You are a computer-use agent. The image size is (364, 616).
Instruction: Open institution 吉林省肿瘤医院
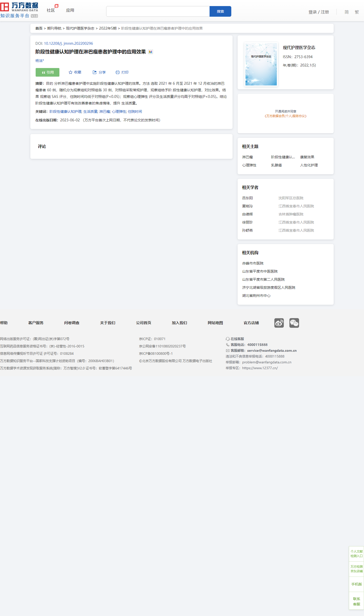coord(291,214)
